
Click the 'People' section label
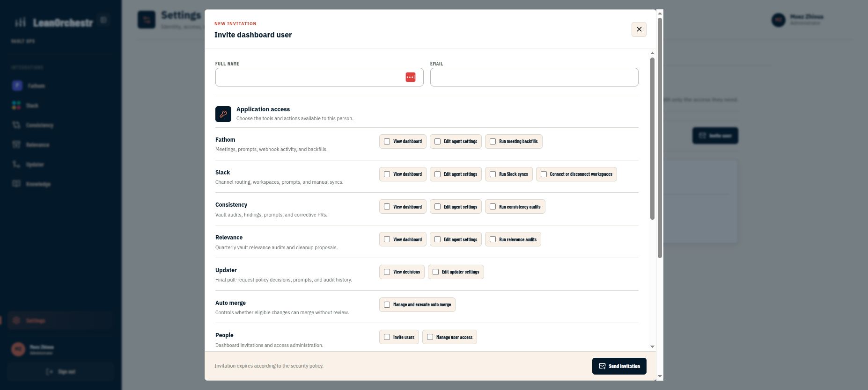tap(224, 335)
